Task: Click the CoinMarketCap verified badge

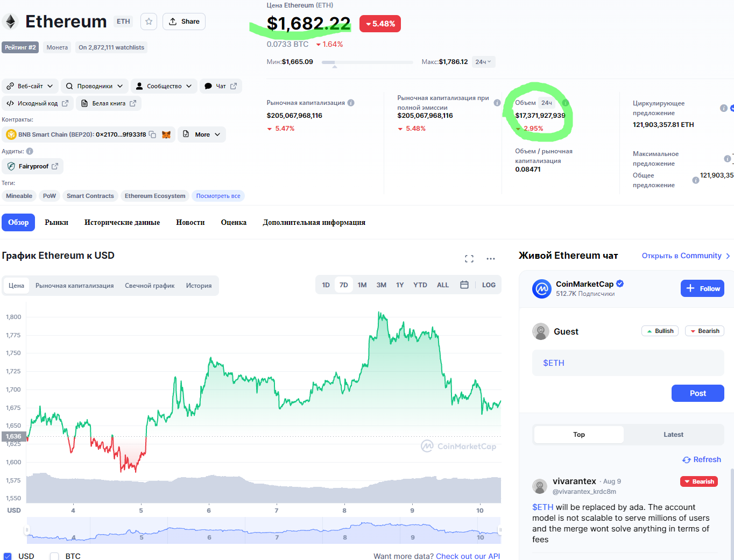Action: coord(620,283)
